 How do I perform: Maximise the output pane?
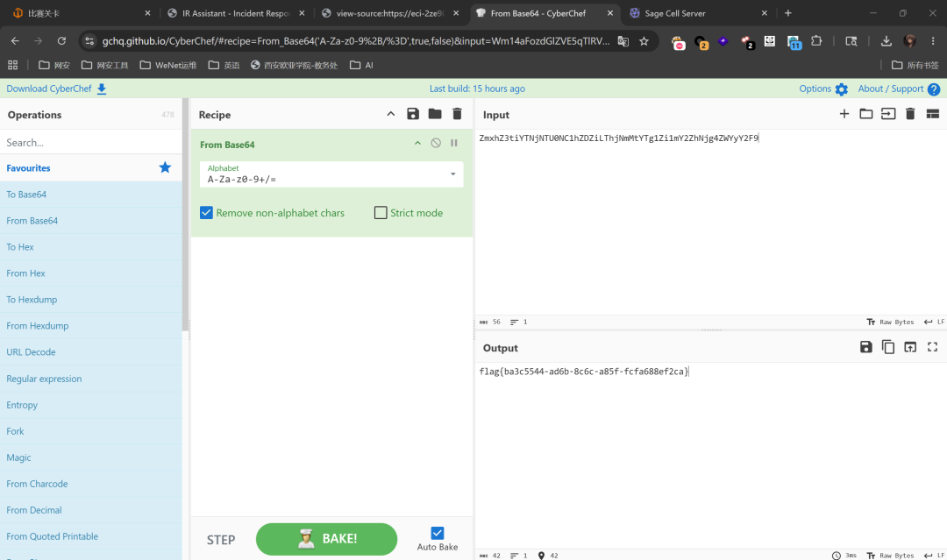click(x=932, y=347)
